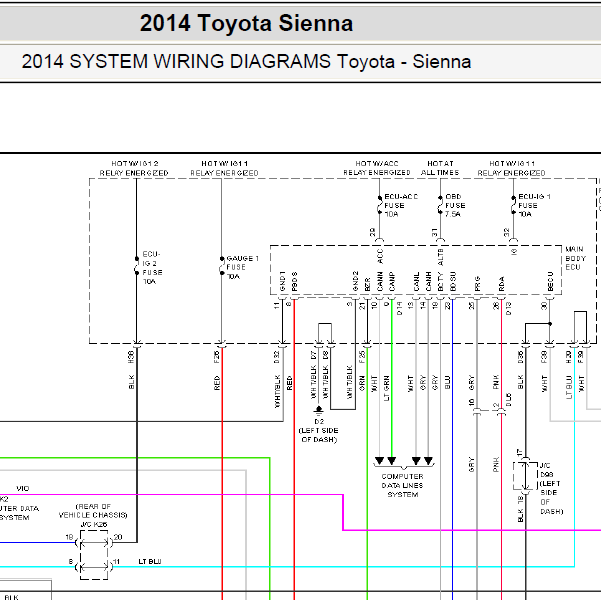Click the '2014 Toyota Sienna' title heading
This screenshot has height=600, width=601.
246,23
